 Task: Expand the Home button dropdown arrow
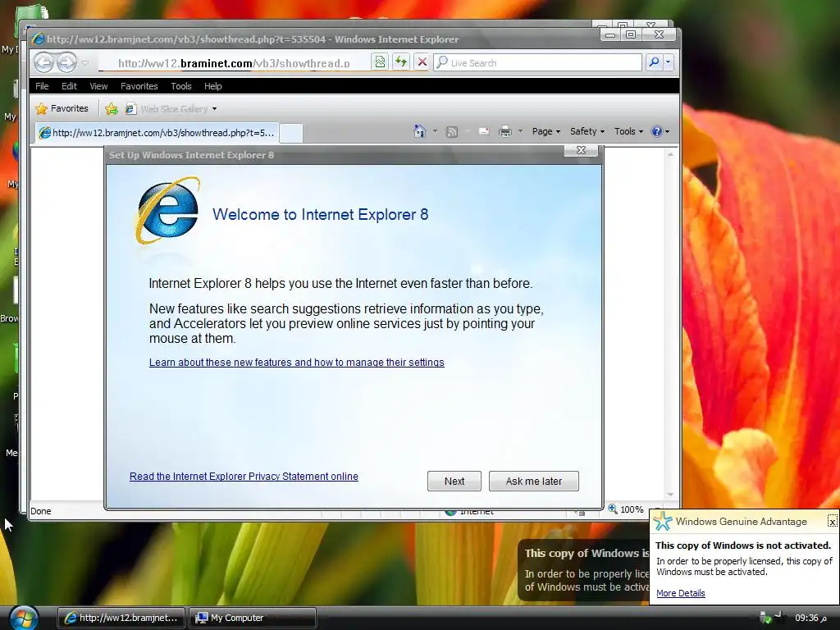pos(435,131)
